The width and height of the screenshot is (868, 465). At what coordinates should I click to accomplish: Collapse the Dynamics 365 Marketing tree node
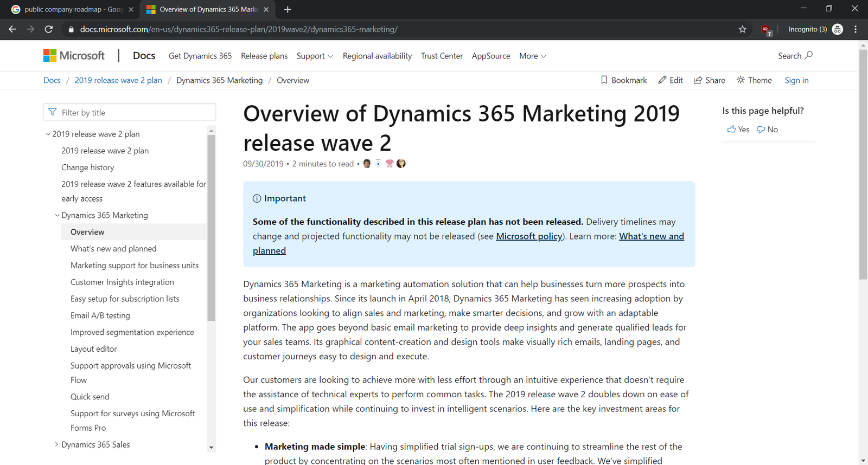pos(57,215)
